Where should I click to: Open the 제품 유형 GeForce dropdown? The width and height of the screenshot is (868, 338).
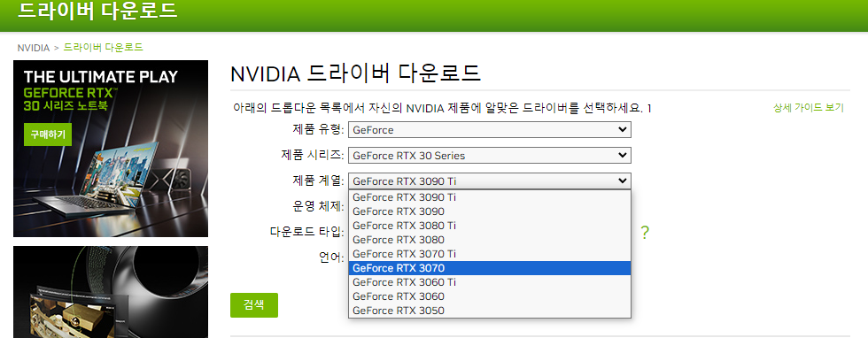point(489,130)
